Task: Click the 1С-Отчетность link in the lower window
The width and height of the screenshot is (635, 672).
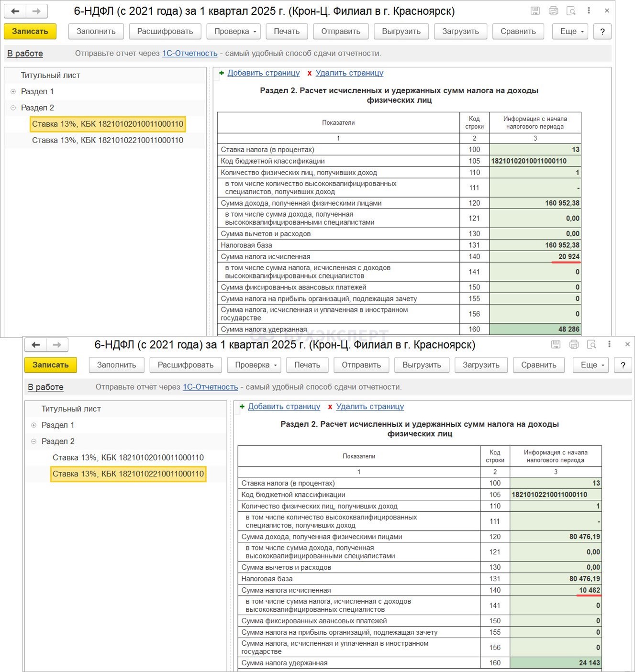Action: (210, 387)
